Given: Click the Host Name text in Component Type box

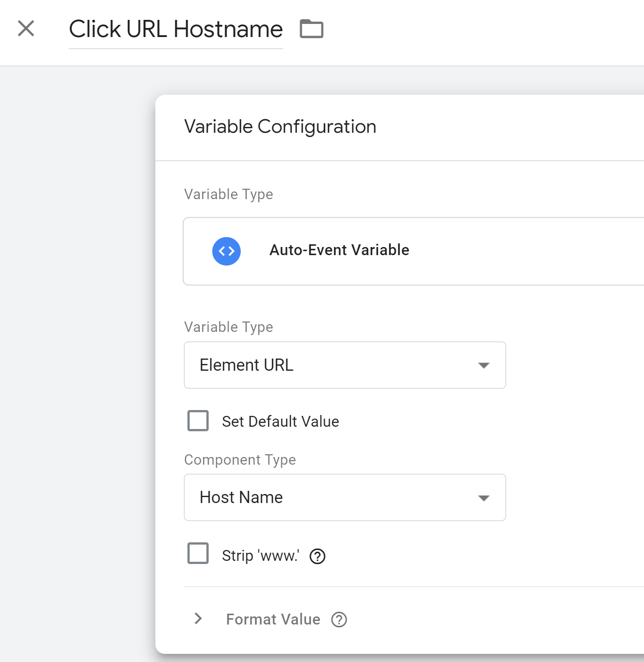Looking at the screenshot, I should 241,497.
